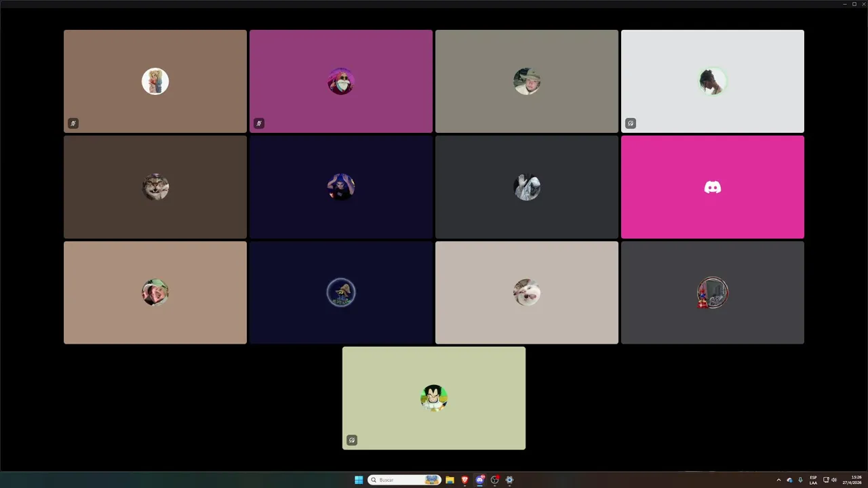Select the white tile with the dark-haired profile avatar

713,81
